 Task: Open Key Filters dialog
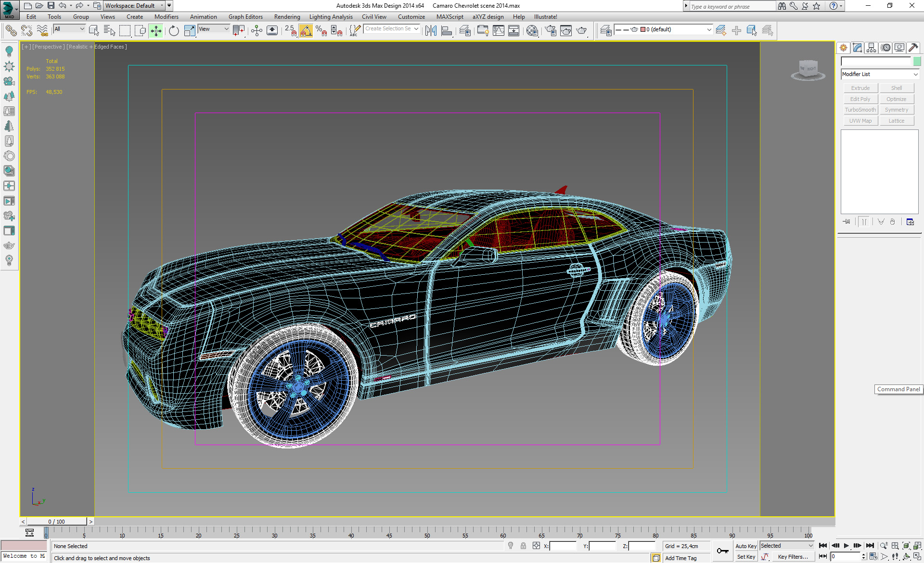click(793, 557)
